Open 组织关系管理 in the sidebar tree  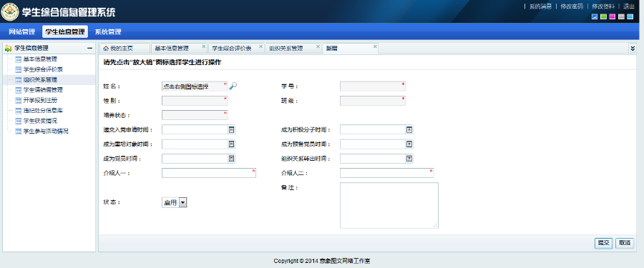(x=40, y=79)
